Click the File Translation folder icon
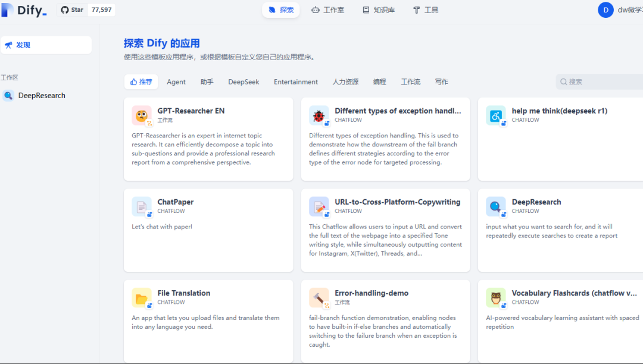 [141, 297]
